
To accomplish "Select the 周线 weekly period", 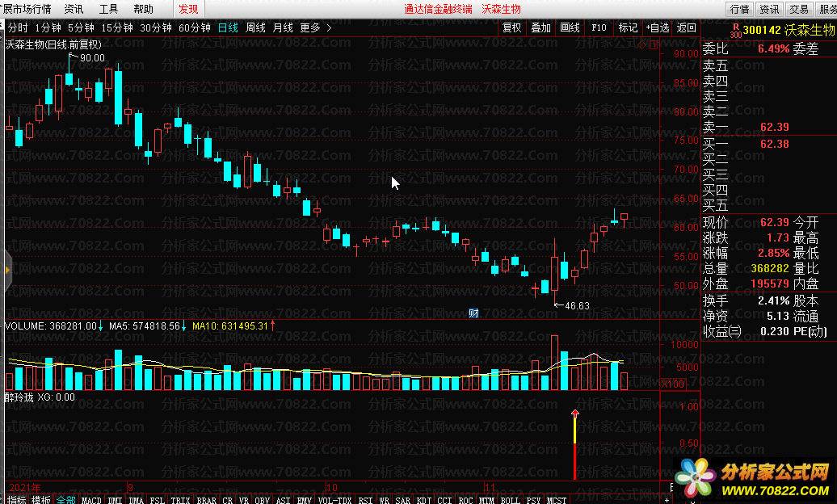I will click(x=255, y=27).
